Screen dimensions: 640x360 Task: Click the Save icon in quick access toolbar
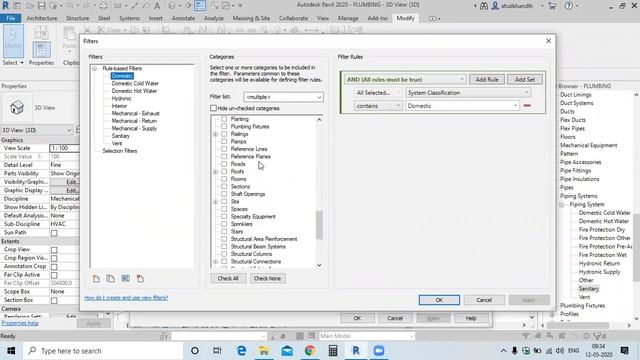41,6
